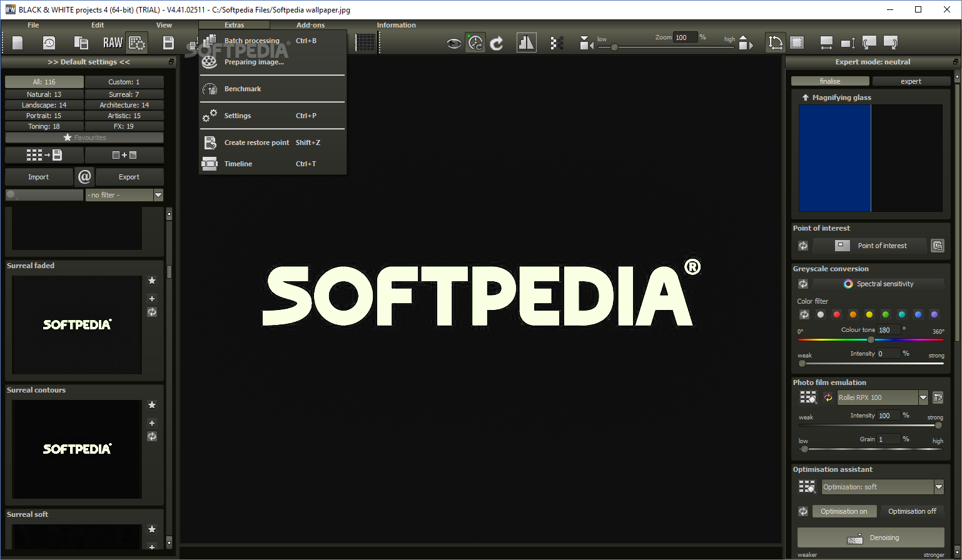Reset the Point of interest section
Screen dimensions: 962x560
coord(803,246)
